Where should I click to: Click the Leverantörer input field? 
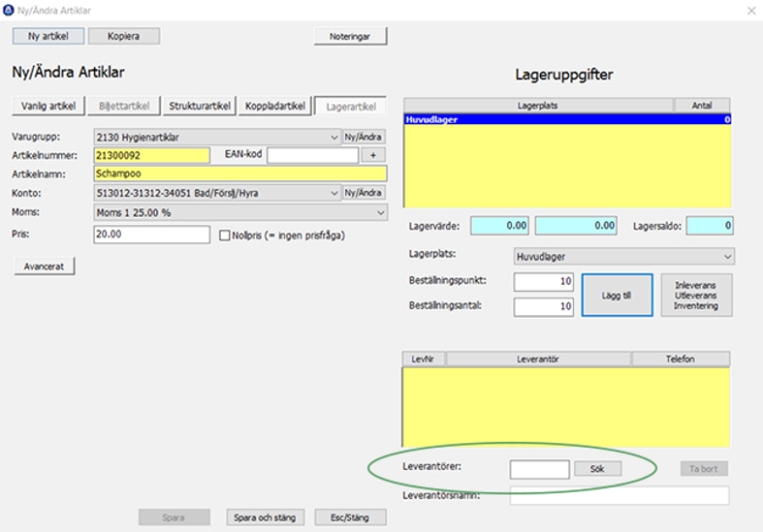click(x=540, y=469)
